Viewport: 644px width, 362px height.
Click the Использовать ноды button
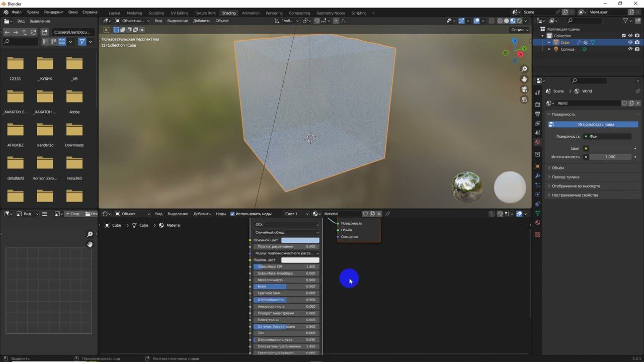(595, 124)
